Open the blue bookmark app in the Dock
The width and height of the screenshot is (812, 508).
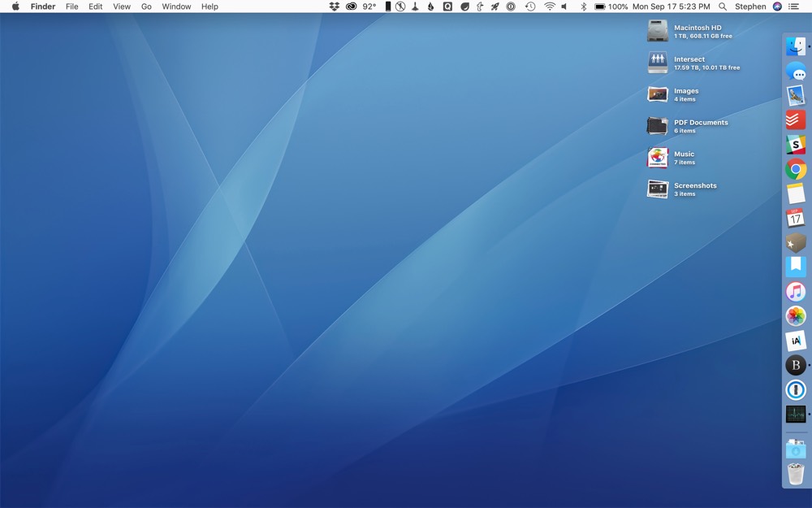796,267
